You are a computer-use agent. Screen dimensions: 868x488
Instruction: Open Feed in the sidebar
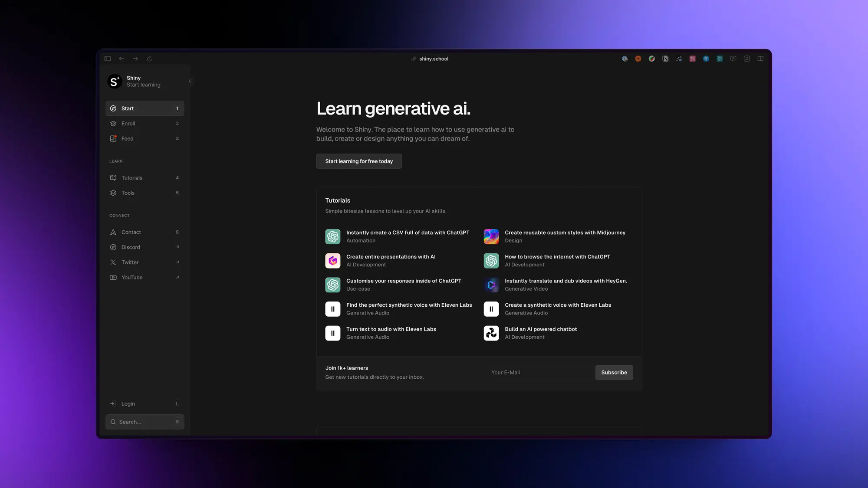(x=145, y=139)
